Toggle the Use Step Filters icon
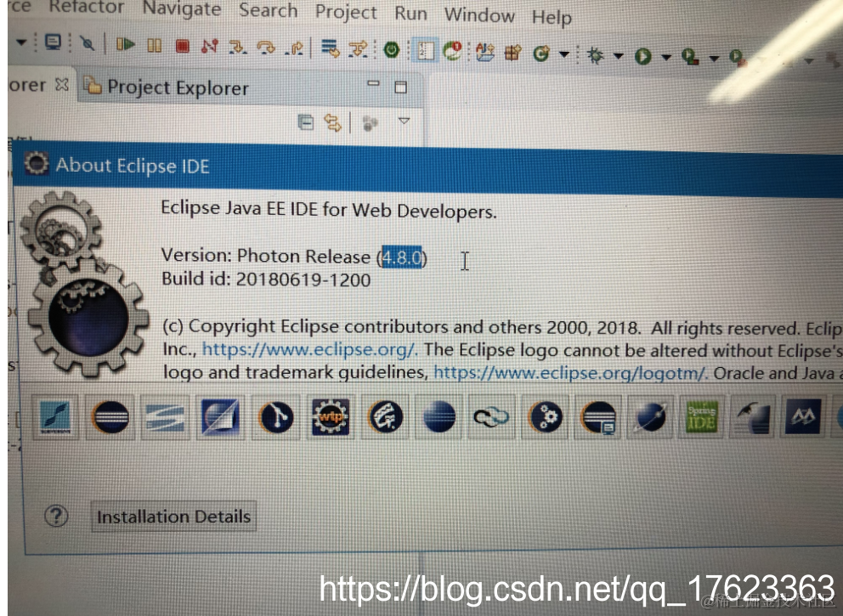Image resolution: width=843 pixels, height=616 pixels. coord(358,49)
